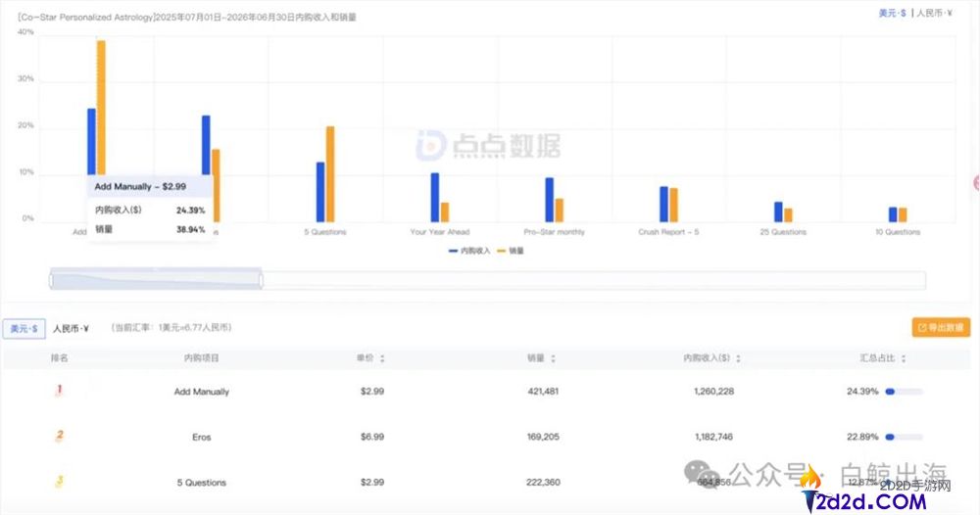Click the 10 Questions orange bar
The height and width of the screenshot is (515, 980).
(903, 214)
